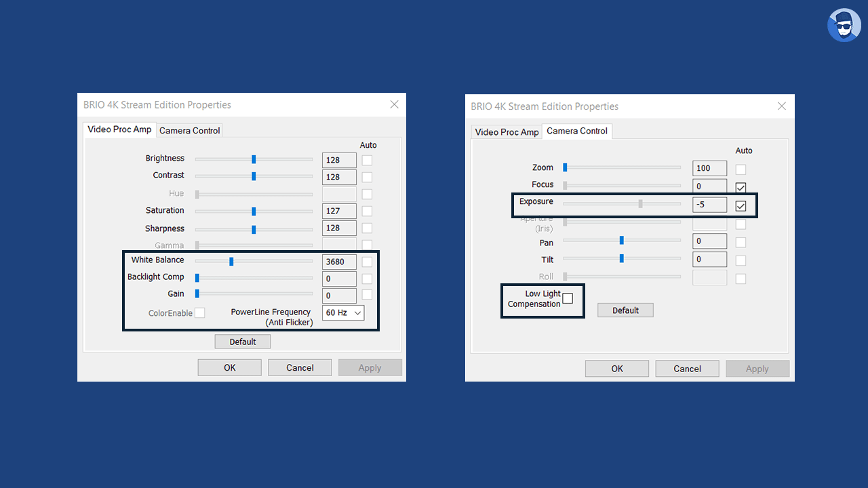Click OK in Video Proc Amp window
This screenshot has height=488, width=868.
coord(230,367)
